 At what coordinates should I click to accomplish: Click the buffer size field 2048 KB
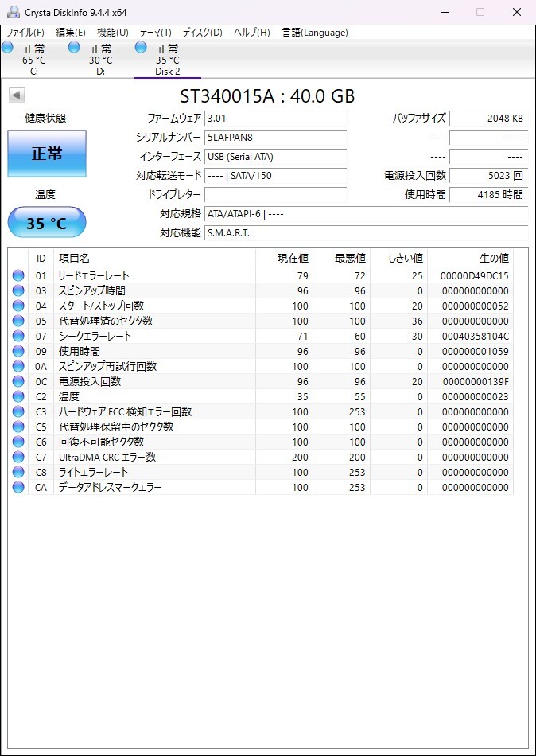pos(489,118)
